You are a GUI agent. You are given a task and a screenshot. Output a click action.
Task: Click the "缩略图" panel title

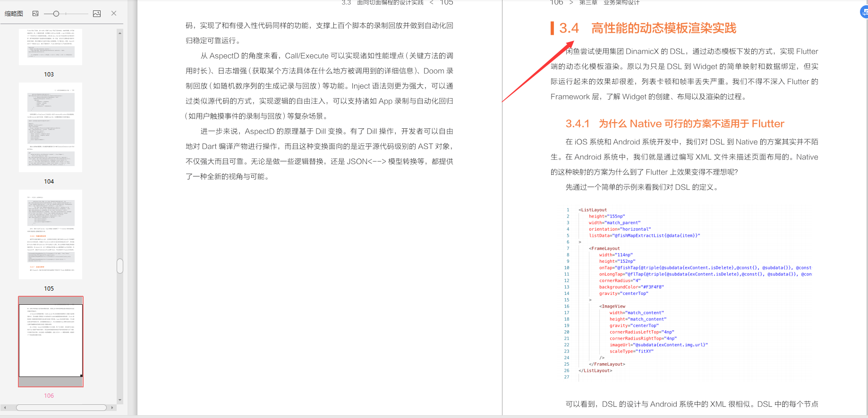14,14
